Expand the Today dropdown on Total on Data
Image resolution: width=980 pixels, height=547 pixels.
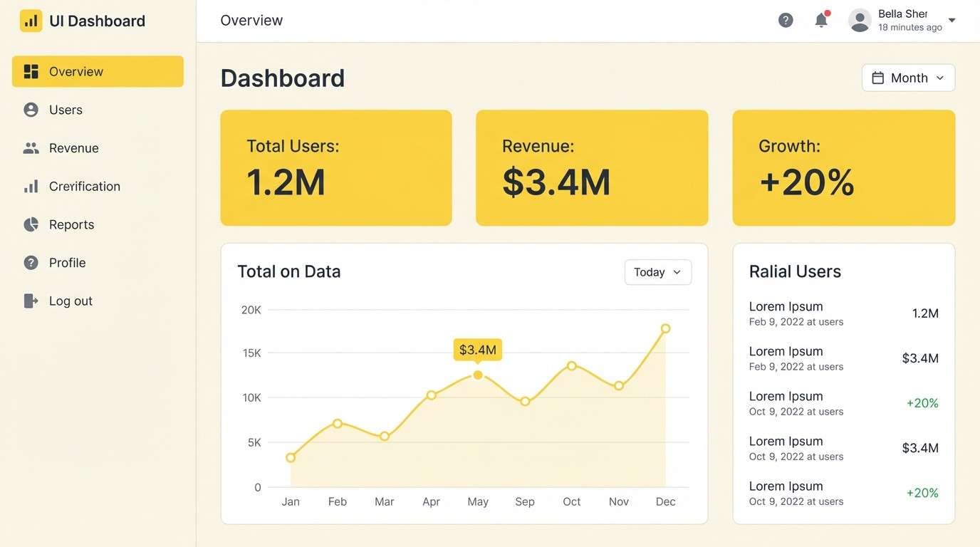tap(657, 271)
